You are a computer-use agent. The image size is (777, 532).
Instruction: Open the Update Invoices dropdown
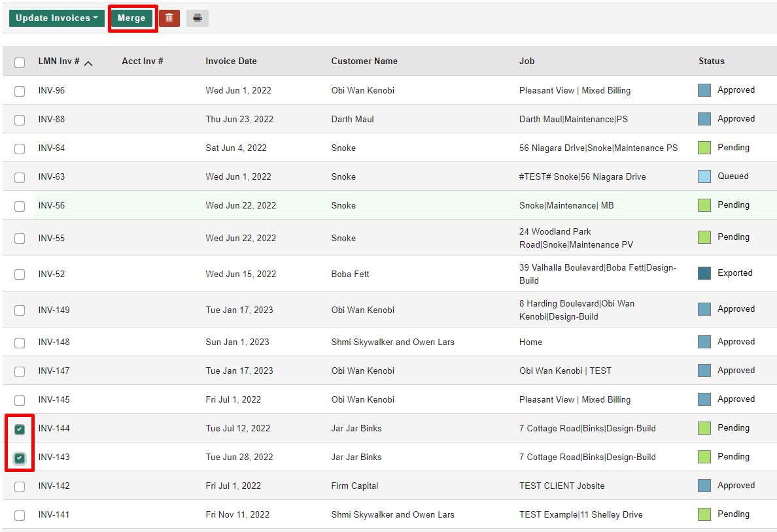56,18
